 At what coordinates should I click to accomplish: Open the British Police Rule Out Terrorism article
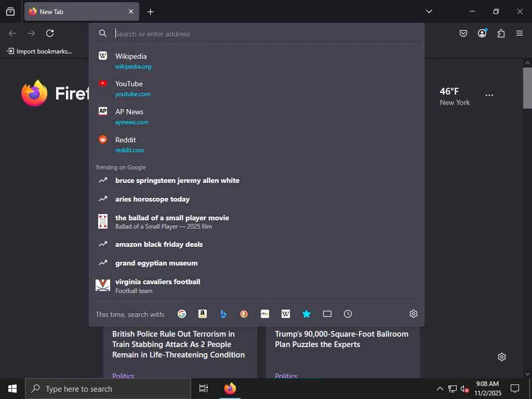point(179,344)
